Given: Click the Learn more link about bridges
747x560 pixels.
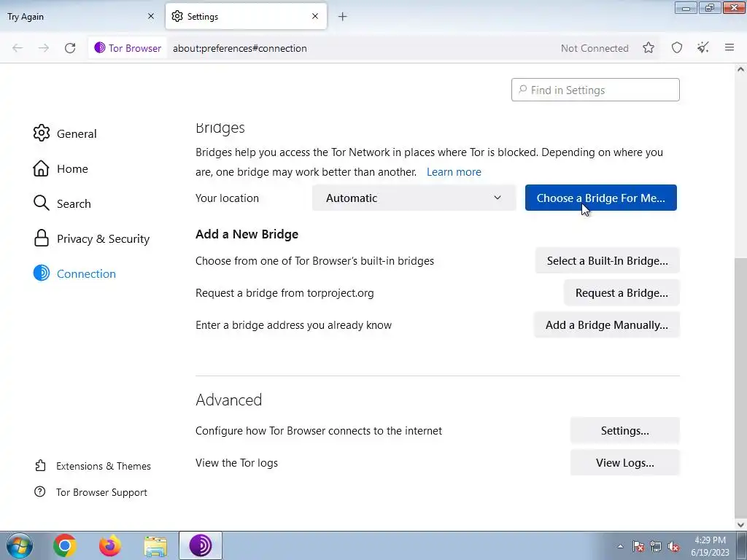Looking at the screenshot, I should pos(454,172).
